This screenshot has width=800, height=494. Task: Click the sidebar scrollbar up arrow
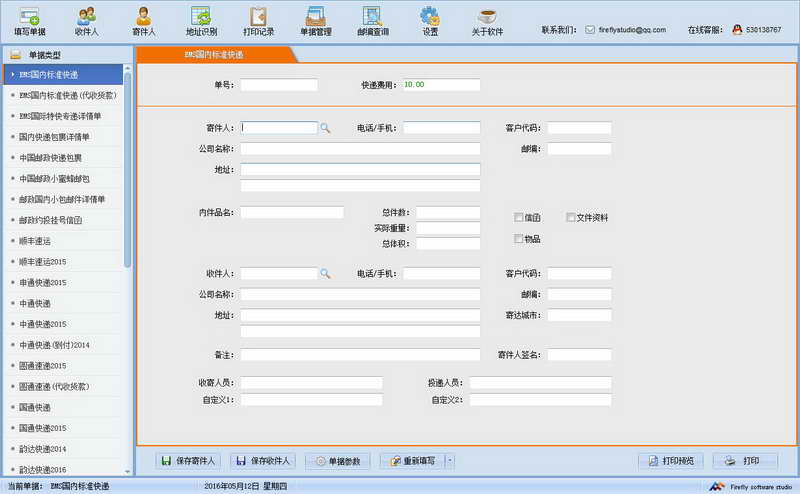pos(128,68)
